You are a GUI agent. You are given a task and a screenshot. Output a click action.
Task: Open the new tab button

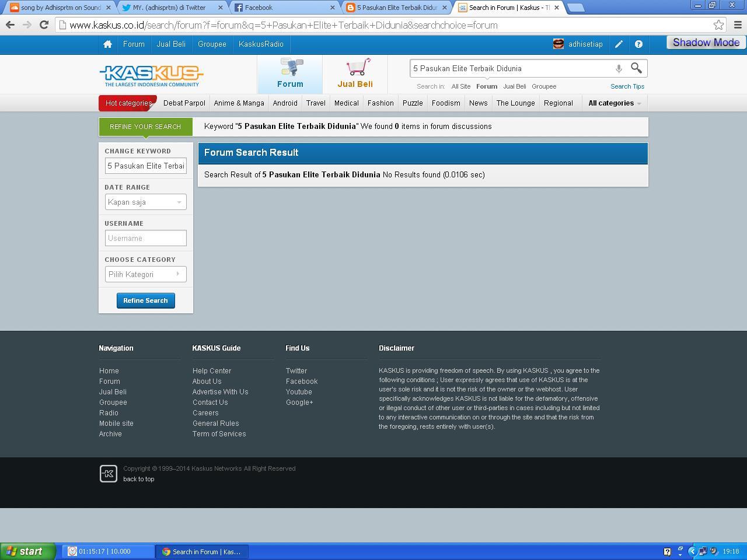[x=575, y=8]
